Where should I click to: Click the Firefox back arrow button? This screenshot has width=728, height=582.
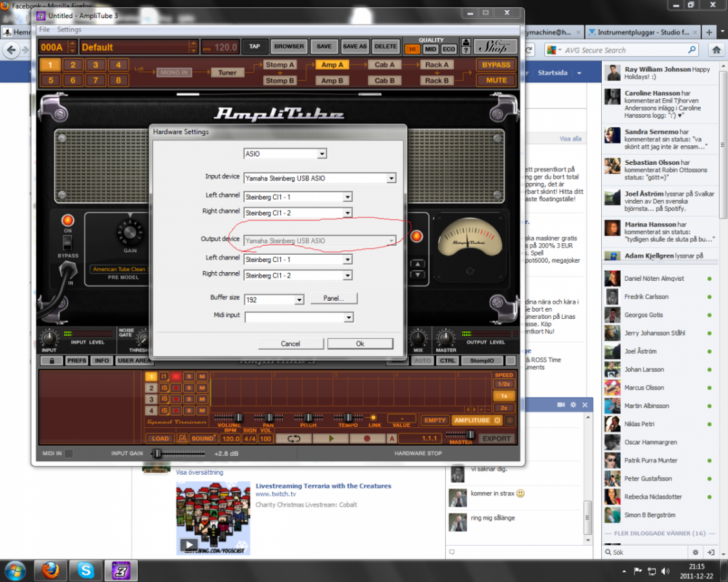tap(12, 50)
